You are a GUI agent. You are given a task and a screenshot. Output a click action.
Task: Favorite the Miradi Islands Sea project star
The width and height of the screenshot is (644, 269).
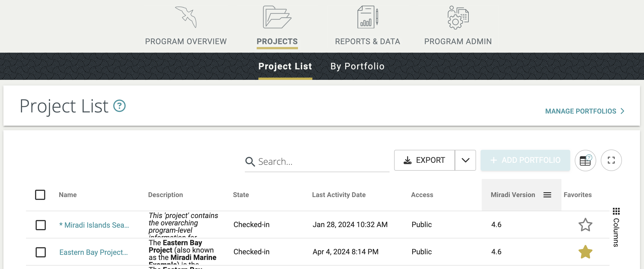585,225
